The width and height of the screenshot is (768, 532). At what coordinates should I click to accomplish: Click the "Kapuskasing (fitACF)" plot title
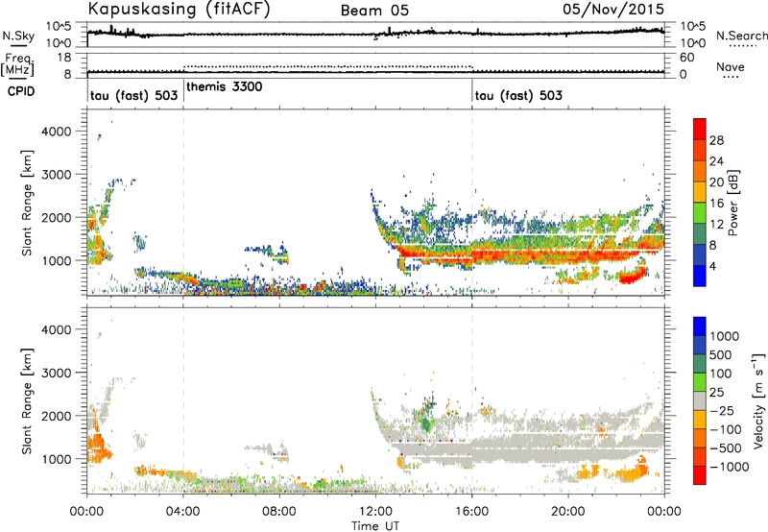(179, 9)
